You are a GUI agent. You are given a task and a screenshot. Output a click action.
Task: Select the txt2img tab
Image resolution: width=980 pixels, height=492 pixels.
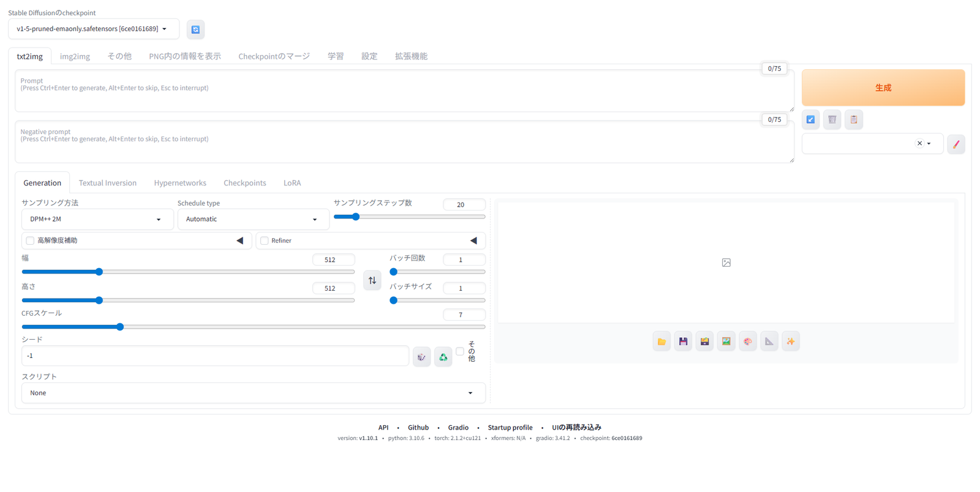click(x=30, y=56)
